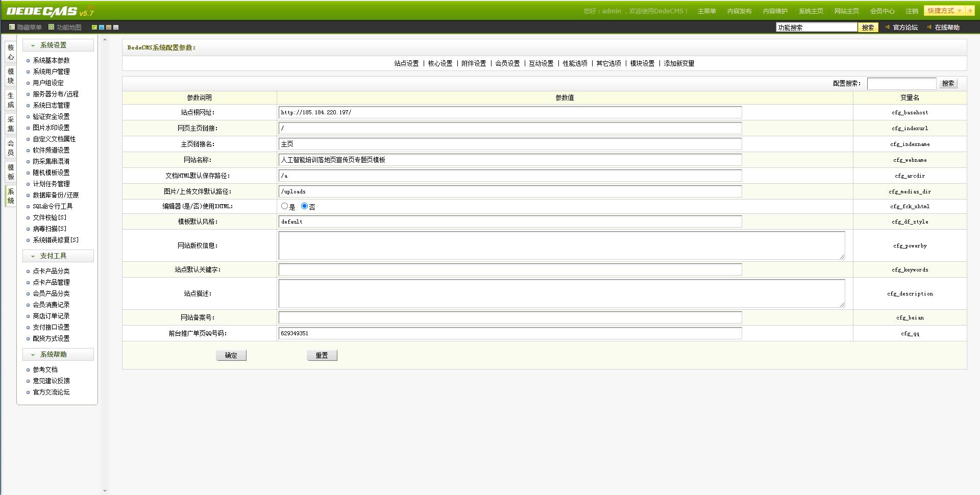
Task: Add a shortcut with the plus icon
Action: [970, 11]
